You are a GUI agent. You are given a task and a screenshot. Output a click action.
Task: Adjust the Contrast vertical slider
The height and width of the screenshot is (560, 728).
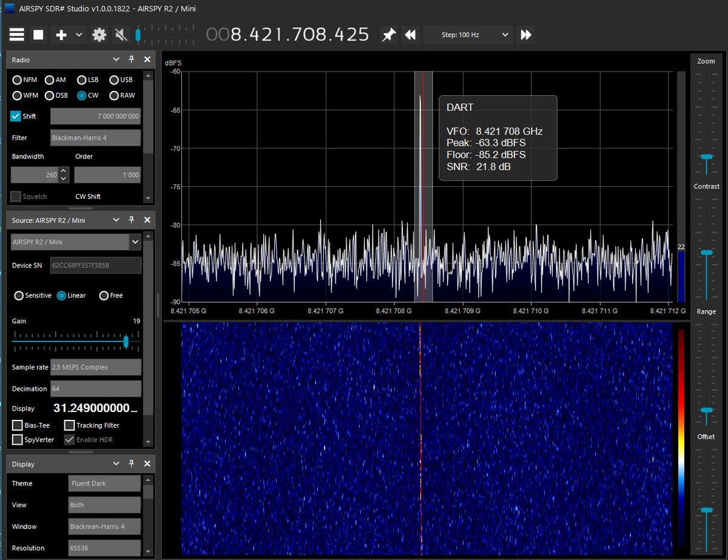tap(706, 252)
